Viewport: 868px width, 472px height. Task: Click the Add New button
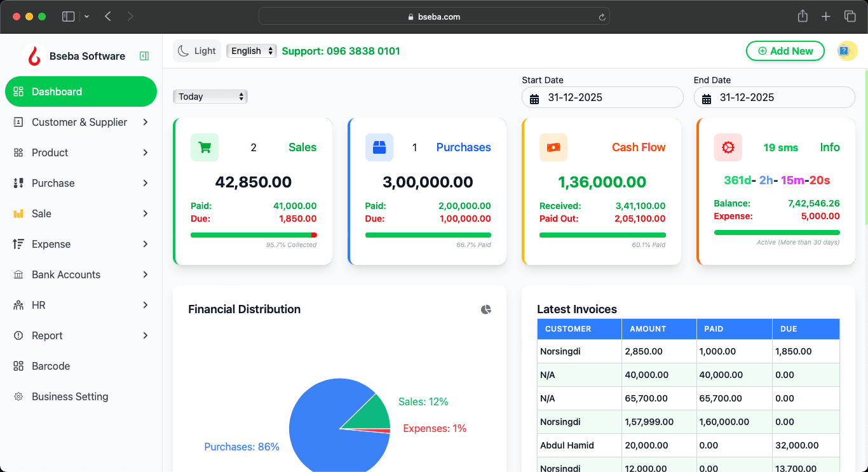785,51
